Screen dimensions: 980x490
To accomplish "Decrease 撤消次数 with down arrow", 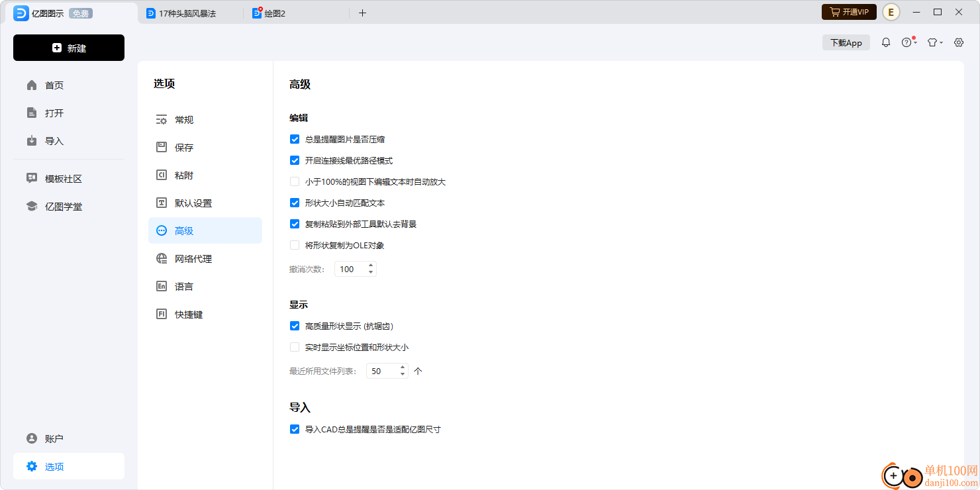I will pyautogui.click(x=371, y=273).
